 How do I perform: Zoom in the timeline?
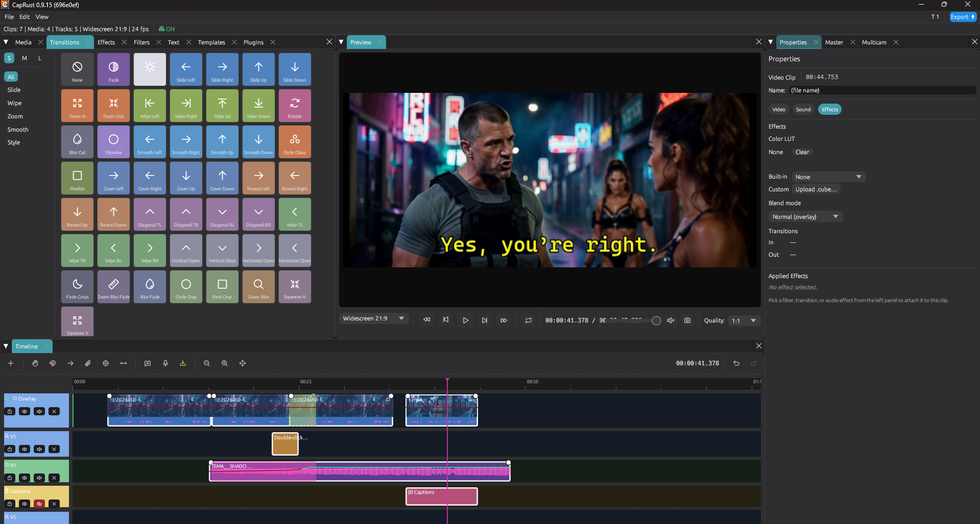tap(225, 363)
